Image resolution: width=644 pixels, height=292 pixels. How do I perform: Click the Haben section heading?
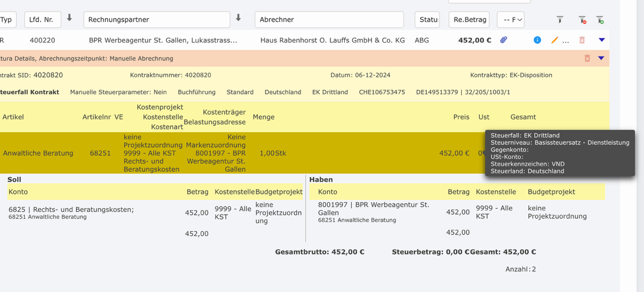pos(321,179)
